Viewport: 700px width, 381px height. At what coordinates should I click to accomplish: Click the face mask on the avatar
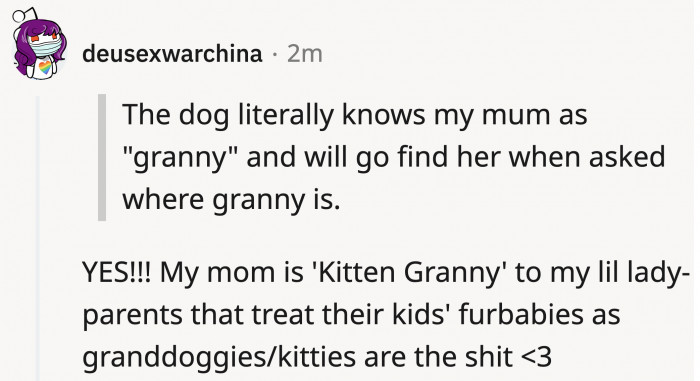46,47
